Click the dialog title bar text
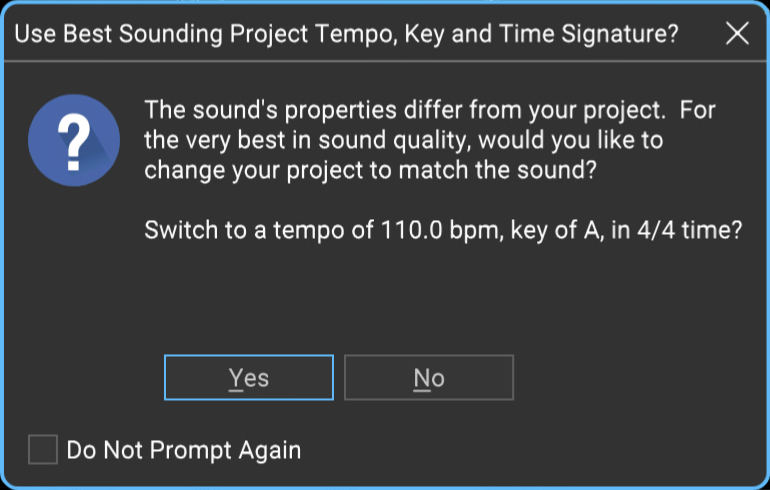The height and width of the screenshot is (490, 770). tap(346, 34)
